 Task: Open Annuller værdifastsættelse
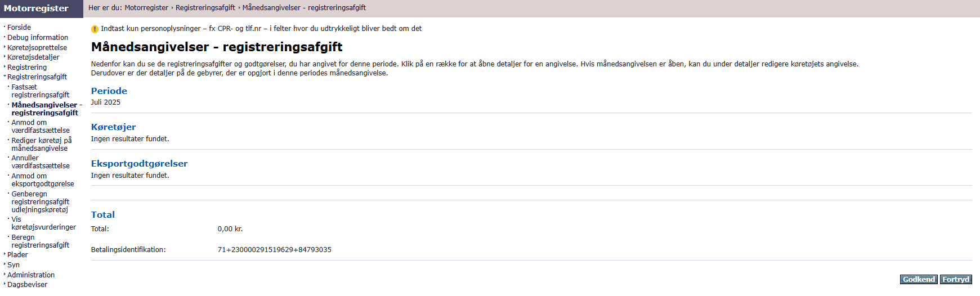tap(40, 162)
